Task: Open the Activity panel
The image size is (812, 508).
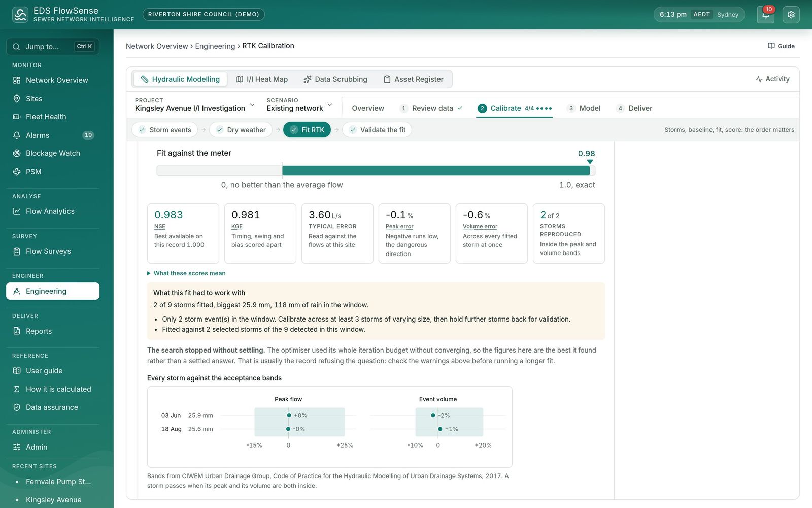Action: (x=772, y=79)
